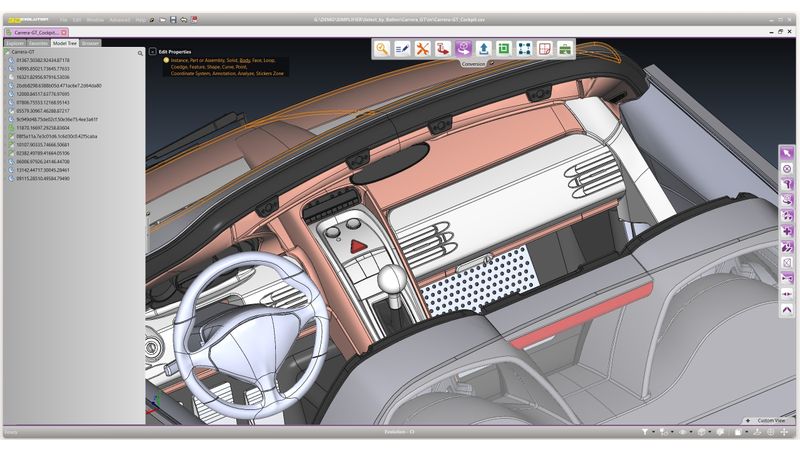Image resolution: width=800 pixels, height=450 pixels.
Task: Switch to the Model Tree tab
Action: pyautogui.click(x=65, y=43)
